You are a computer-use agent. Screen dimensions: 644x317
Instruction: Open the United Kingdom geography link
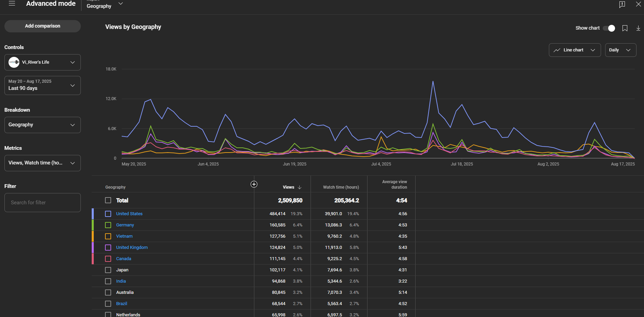[132, 248]
